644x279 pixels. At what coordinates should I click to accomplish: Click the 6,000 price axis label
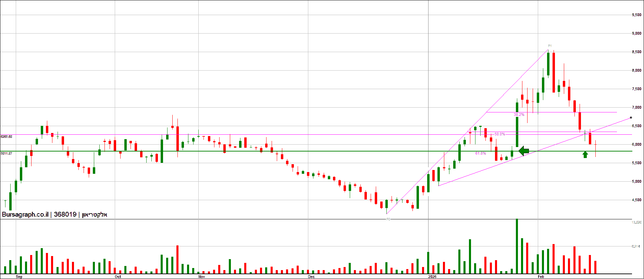(637, 145)
